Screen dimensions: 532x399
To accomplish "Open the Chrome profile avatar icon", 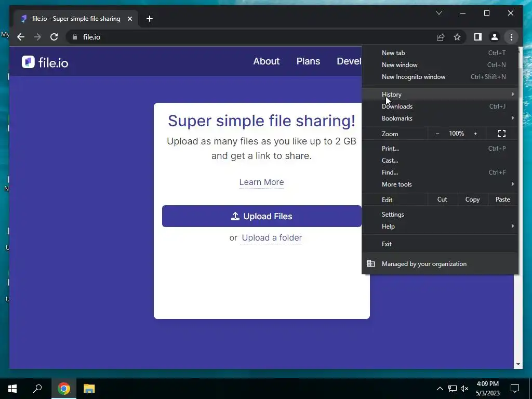I will [x=495, y=37].
